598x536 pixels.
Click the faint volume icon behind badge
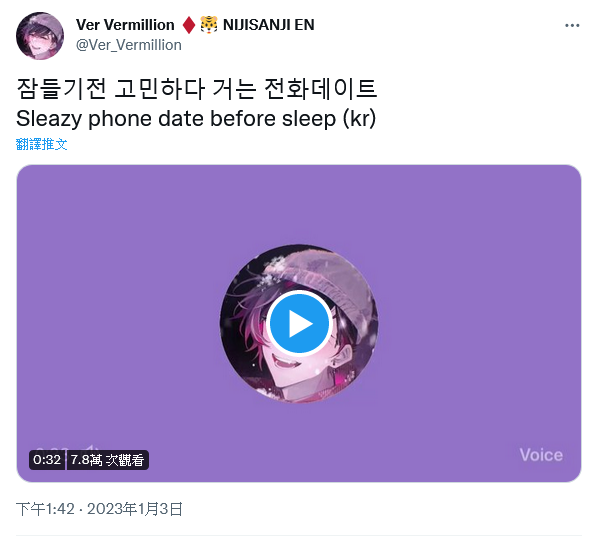[x=92, y=448]
